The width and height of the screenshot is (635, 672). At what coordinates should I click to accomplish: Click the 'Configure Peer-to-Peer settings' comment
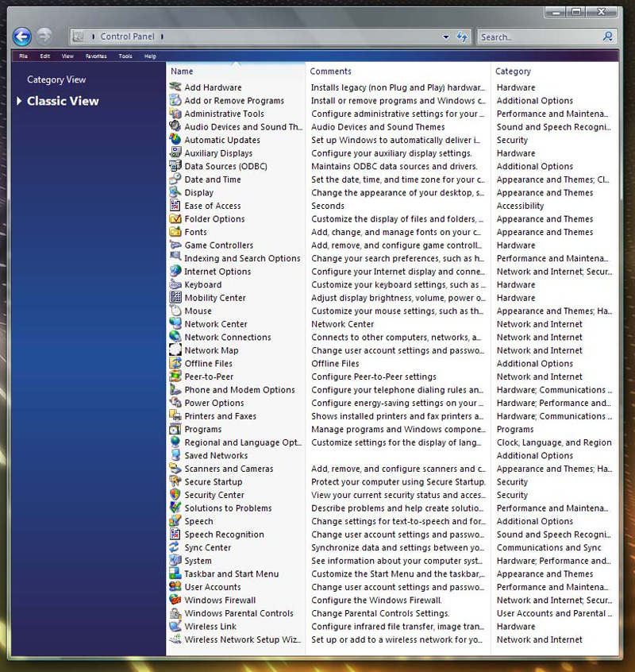point(374,377)
